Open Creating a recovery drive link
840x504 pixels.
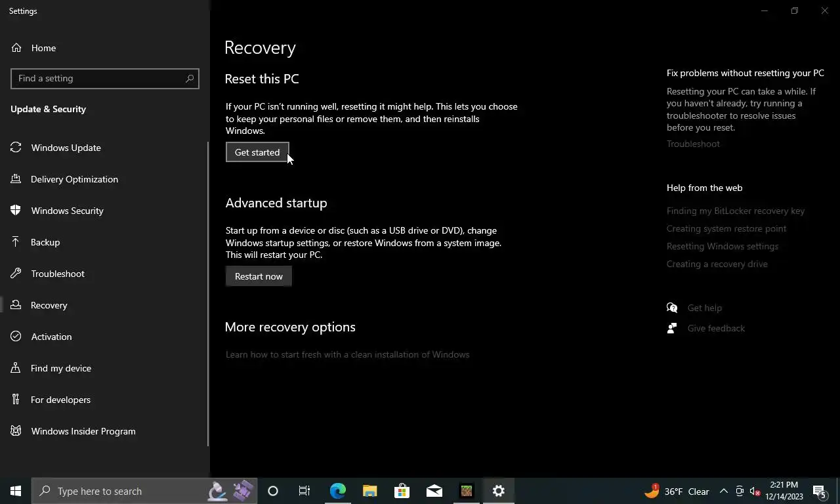717,264
